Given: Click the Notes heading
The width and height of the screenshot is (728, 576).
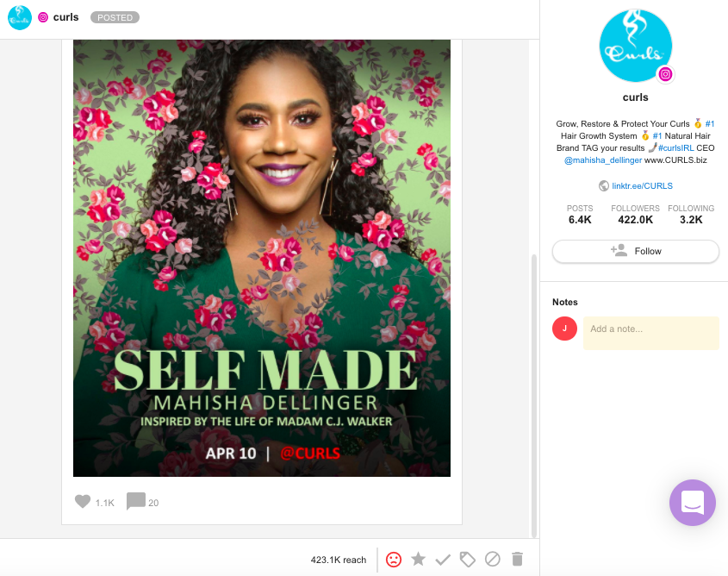Looking at the screenshot, I should (565, 302).
